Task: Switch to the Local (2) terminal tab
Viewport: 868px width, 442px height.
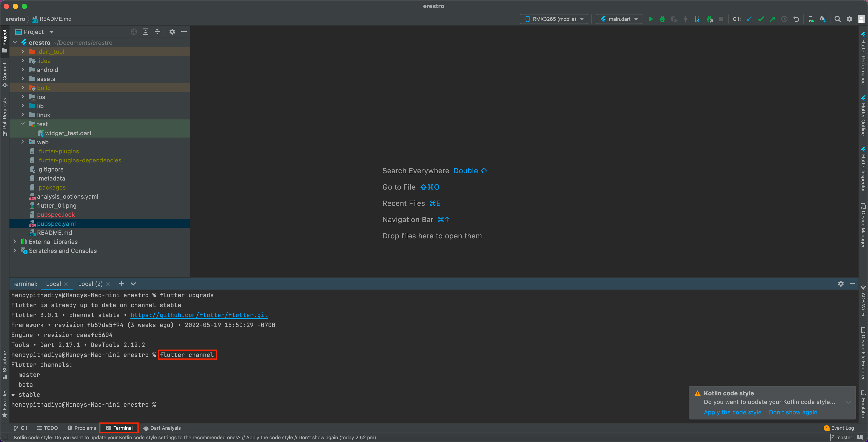Action: tap(90, 283)
